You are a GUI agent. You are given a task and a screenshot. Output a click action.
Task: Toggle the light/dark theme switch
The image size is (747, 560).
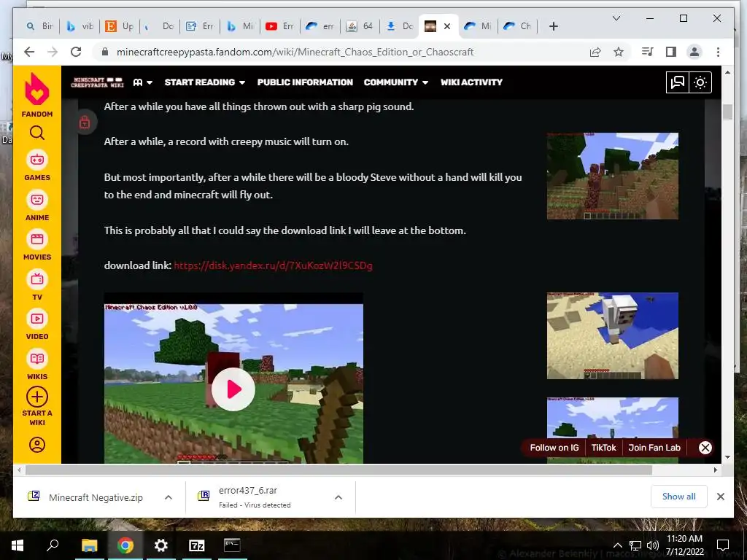700,82
